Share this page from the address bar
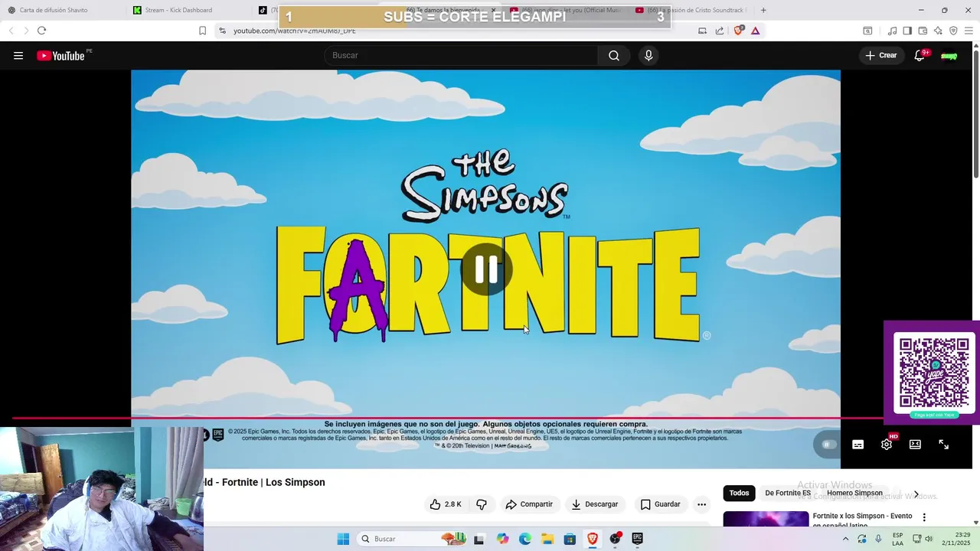The image size is (980, 551). 720,31
